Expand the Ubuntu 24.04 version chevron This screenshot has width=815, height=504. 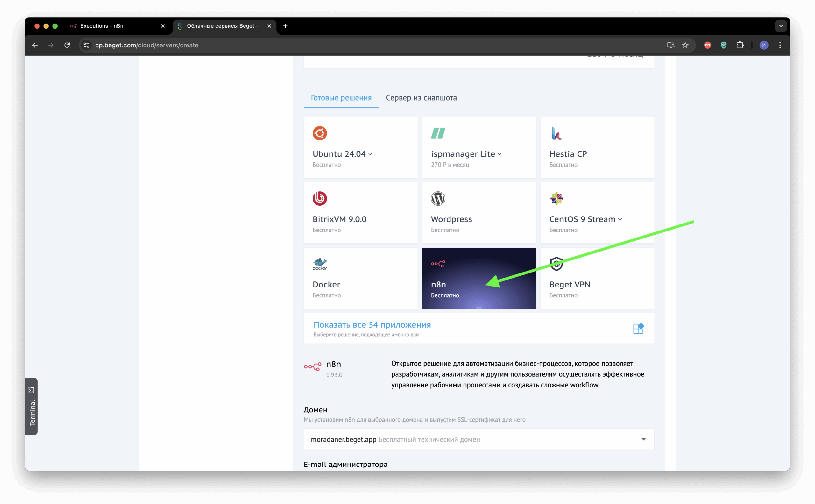click(370, 154)
